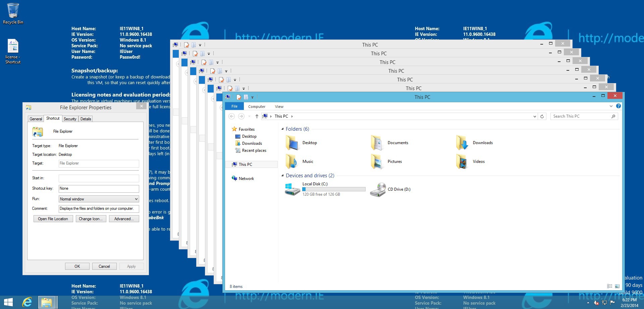Click the Advanced... button
The height and width of the screenshot is (309, 644).
(124, 219)
